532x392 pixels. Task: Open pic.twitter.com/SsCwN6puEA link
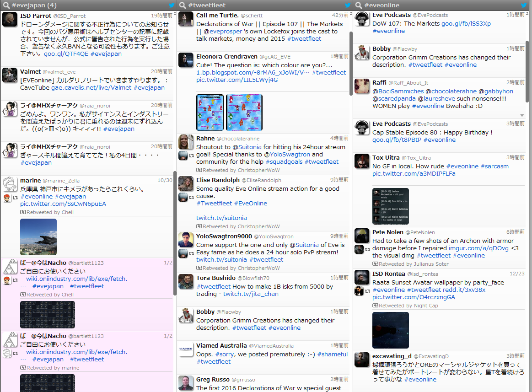click(x=63, y=204)
